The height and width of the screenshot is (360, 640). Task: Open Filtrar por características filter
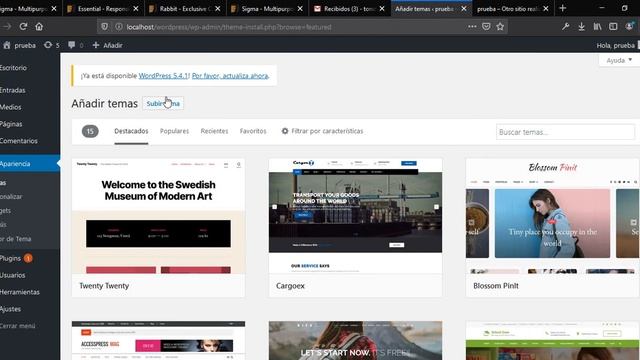coord(322,131)
